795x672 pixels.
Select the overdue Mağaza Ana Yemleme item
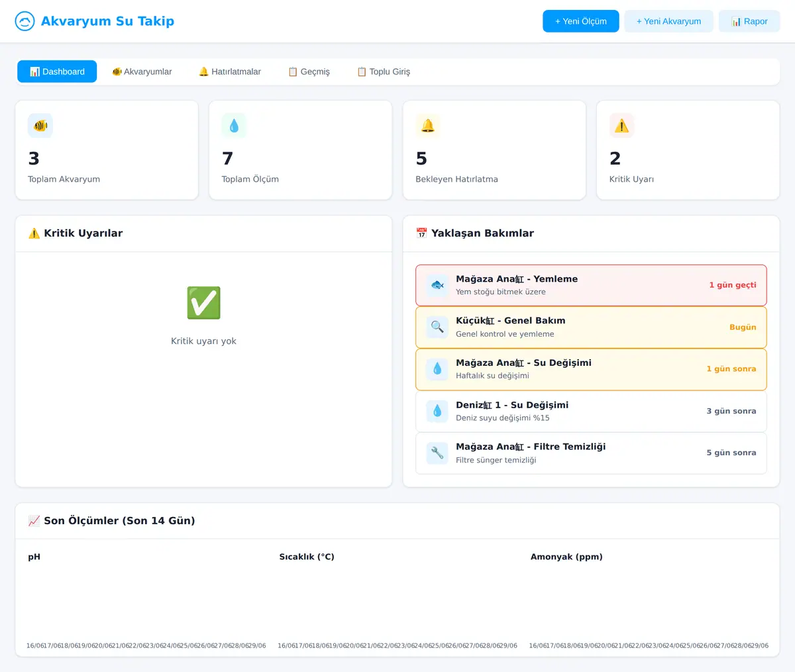pyautogui.click(x=591, y=285)
